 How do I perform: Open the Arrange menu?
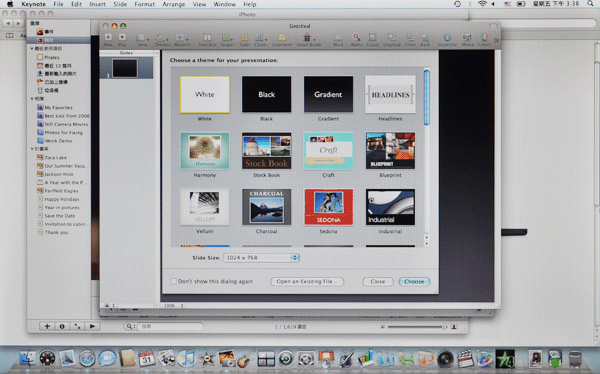(x=174, y=4)
